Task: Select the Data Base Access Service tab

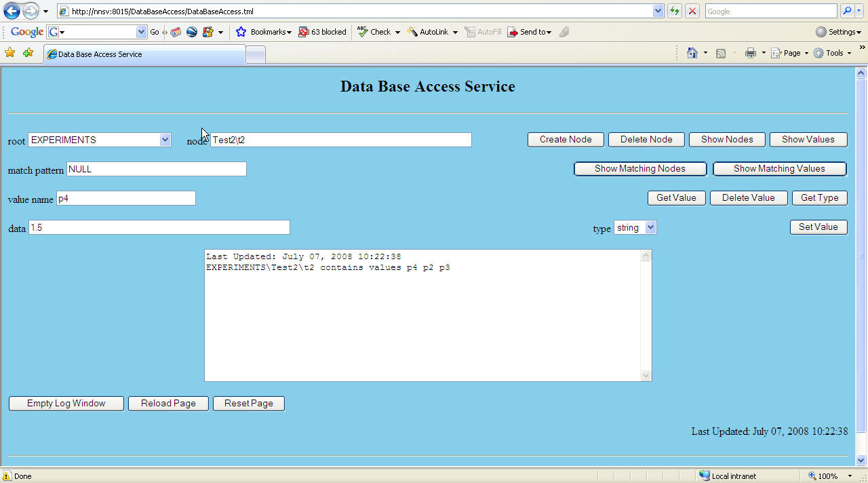Action: point(144,54)
